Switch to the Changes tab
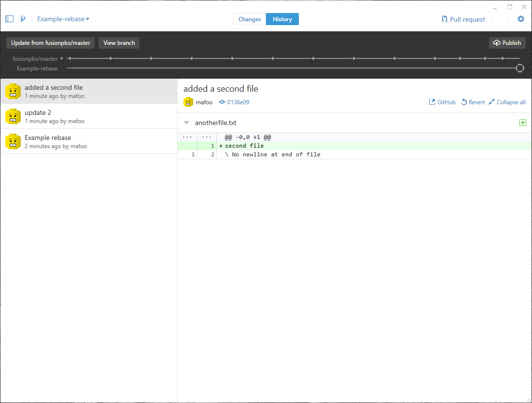Image resolution: width=532 pixels, height=403 pixels. pos(250,19)
